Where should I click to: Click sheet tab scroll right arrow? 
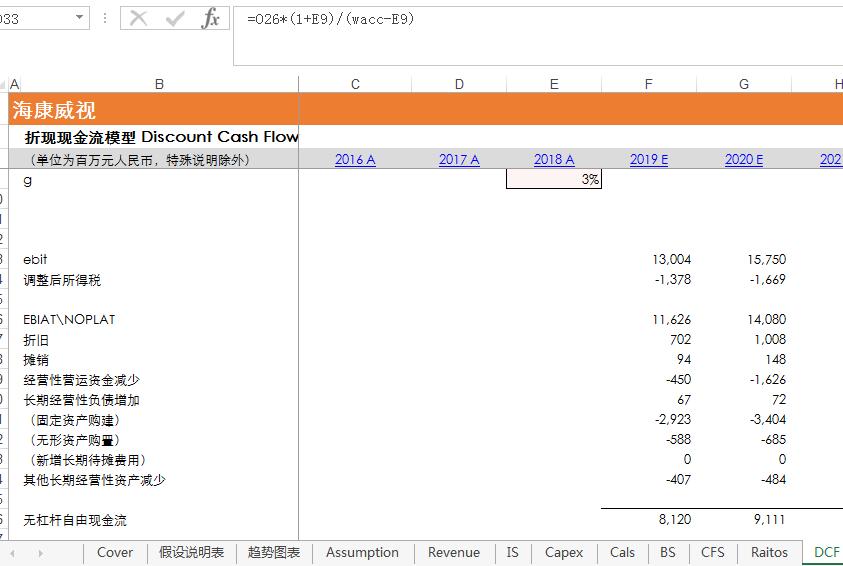click(x=40, y=553)
